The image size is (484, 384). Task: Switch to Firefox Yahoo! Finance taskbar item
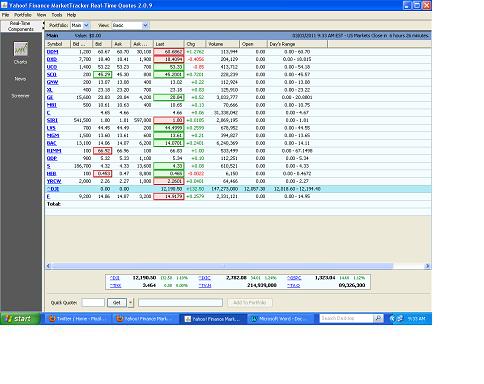[x=145, y=319]
